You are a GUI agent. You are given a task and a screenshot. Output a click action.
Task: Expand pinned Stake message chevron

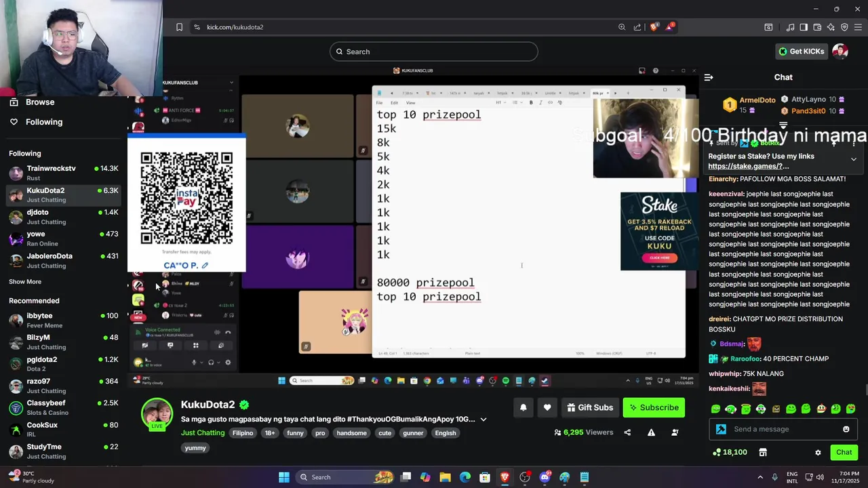click(854, 159)
